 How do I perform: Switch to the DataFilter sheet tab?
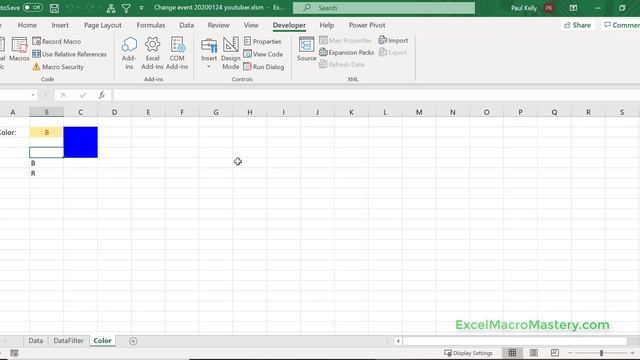(x=68, y=340)
